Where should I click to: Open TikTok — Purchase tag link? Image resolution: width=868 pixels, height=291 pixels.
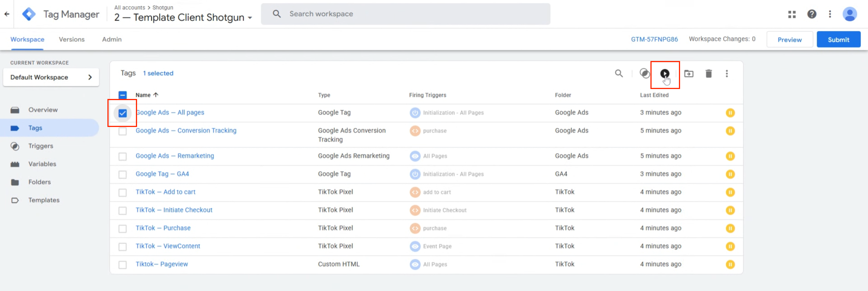163,228
